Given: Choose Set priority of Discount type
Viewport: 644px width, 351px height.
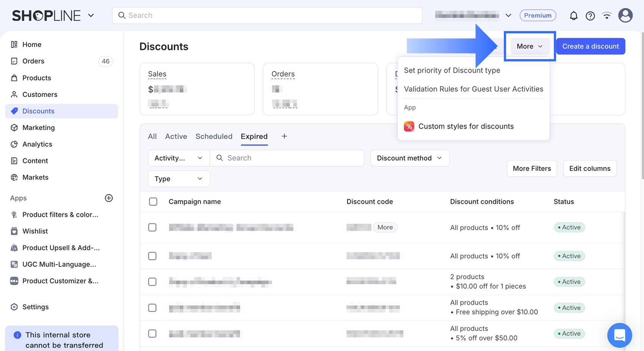Looking at the screenshot, I should pos(452,71).
